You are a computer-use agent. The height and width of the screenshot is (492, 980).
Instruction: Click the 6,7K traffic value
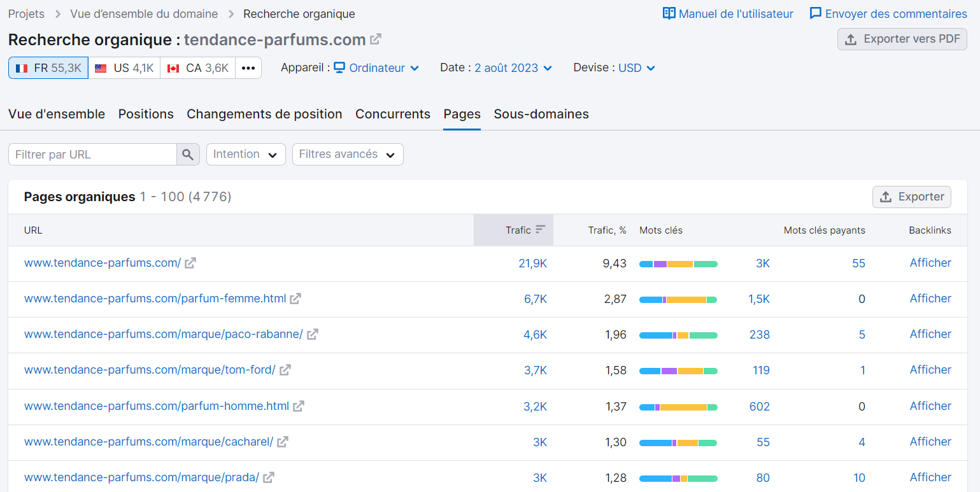536,299
